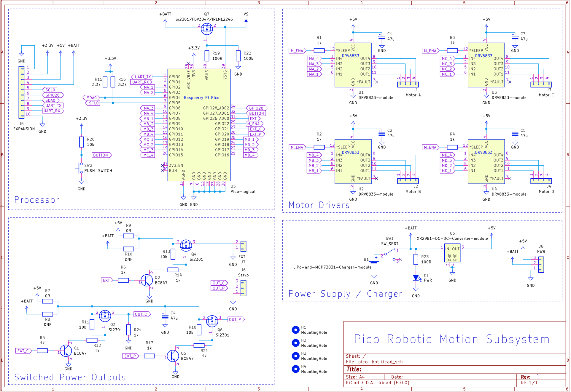Click the R19 100R resistor
Viewport: 571px width, 392px height.
(x=207, y=56)
